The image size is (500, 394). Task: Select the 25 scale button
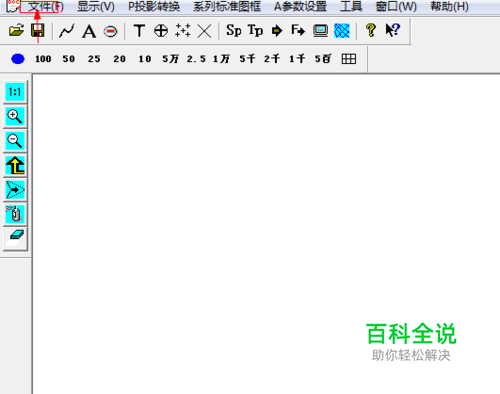point(94,59)
